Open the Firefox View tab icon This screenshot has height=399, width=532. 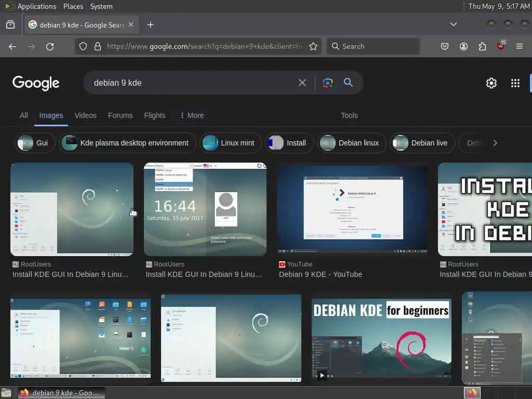pos(10,25)
